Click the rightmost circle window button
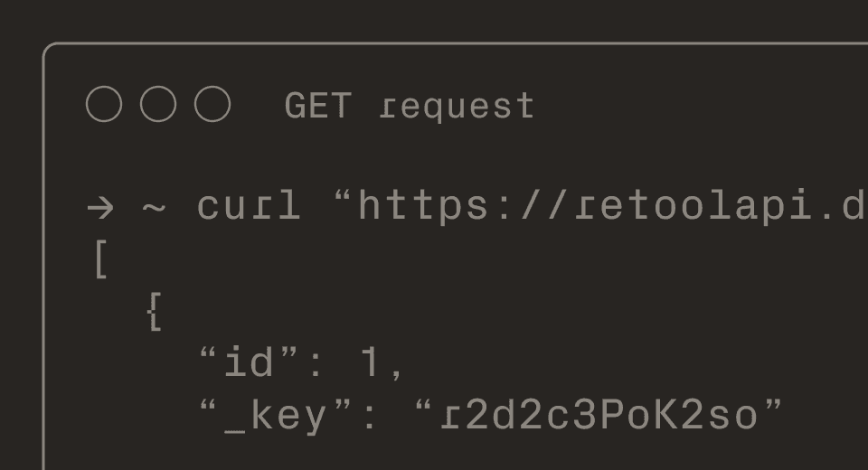Screen dimensions: 868x470 click(212, 105)
